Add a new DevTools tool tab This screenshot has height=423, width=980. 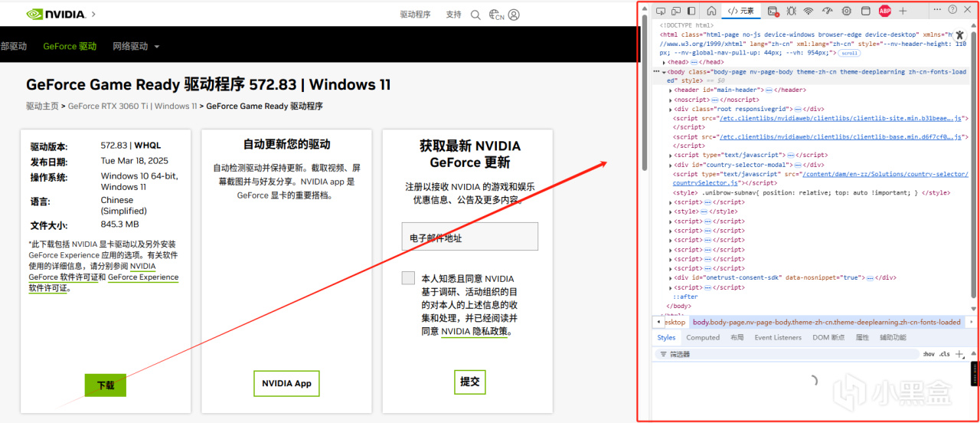pyautogui.click(x=903, y=11)
